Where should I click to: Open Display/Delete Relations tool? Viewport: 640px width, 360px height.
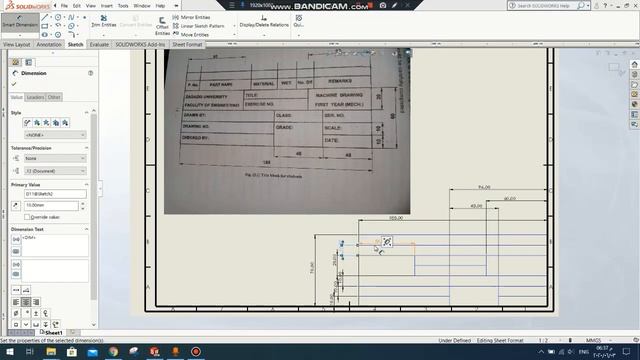point(264,21)
